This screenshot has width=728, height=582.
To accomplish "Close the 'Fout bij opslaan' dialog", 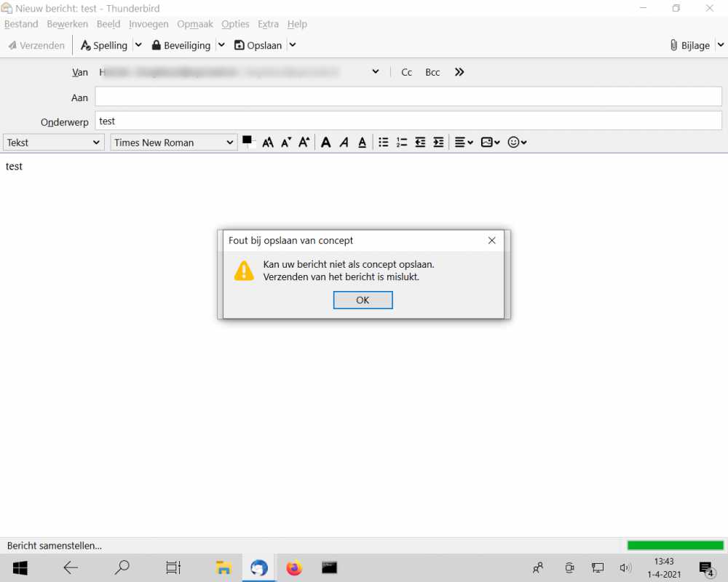I will pyautogui.click(x=491, y=240).
